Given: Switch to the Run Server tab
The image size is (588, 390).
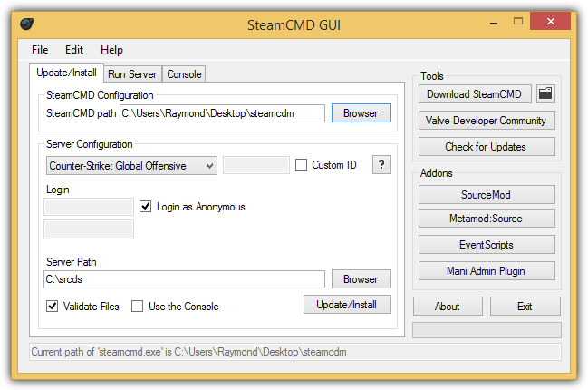Looking at the screenshot, I should (x=132, y=74).
